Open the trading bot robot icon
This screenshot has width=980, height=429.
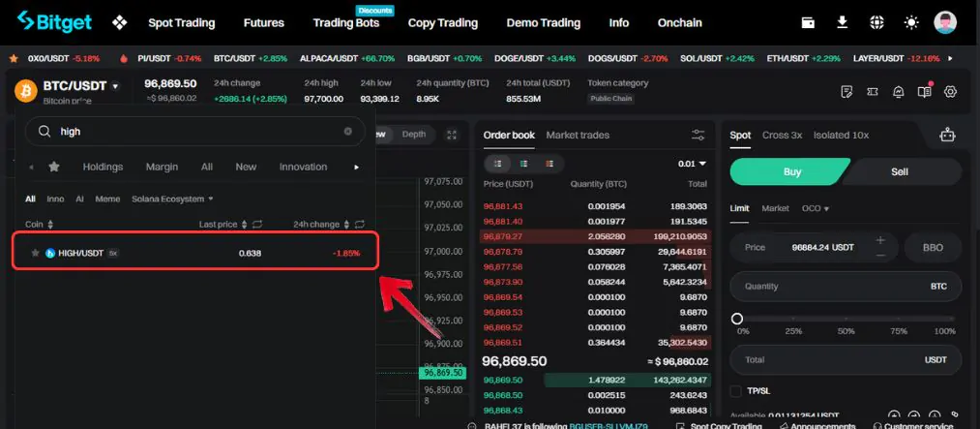[947, 135]
